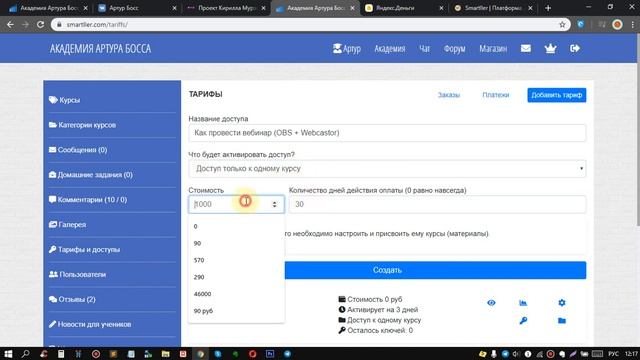Open mail envelope icon in header
The image size is (640, 360).
point(526,49)
